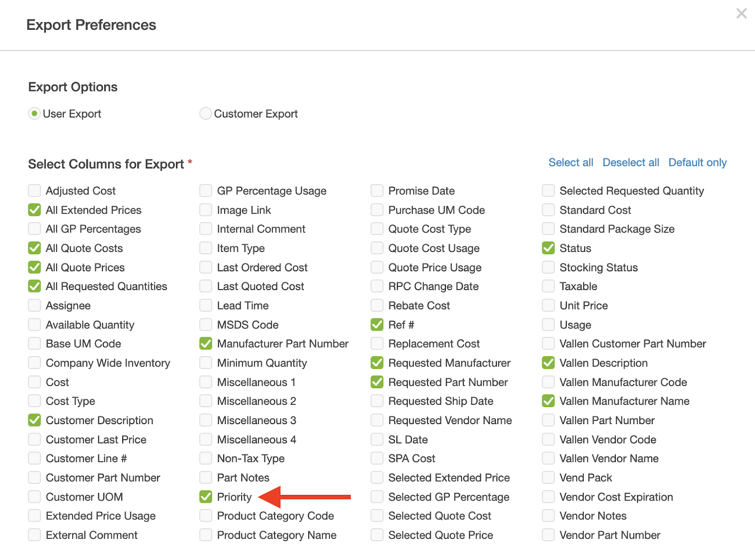Uncheck Vallen Description column
Image resolution: width=755 pixels, height=560 pixels.
548,363
